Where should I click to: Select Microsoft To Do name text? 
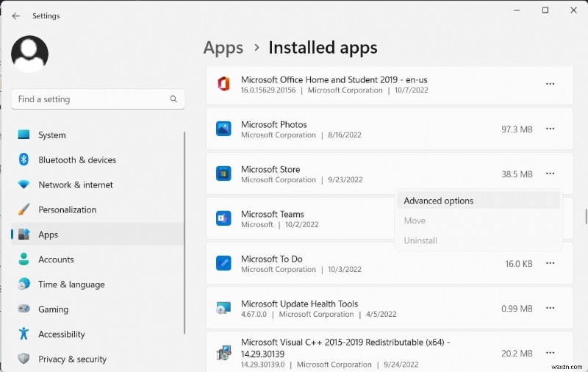point(271,259)
